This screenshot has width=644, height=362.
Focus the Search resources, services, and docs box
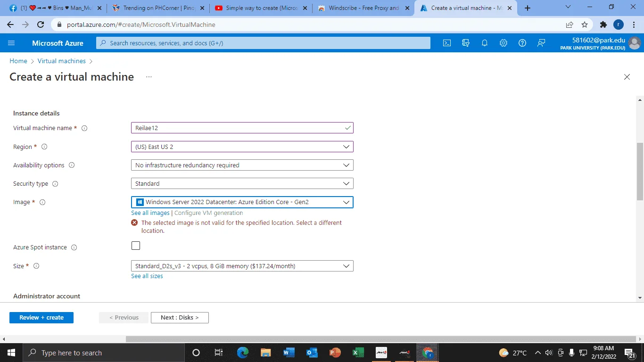(264, 43)
